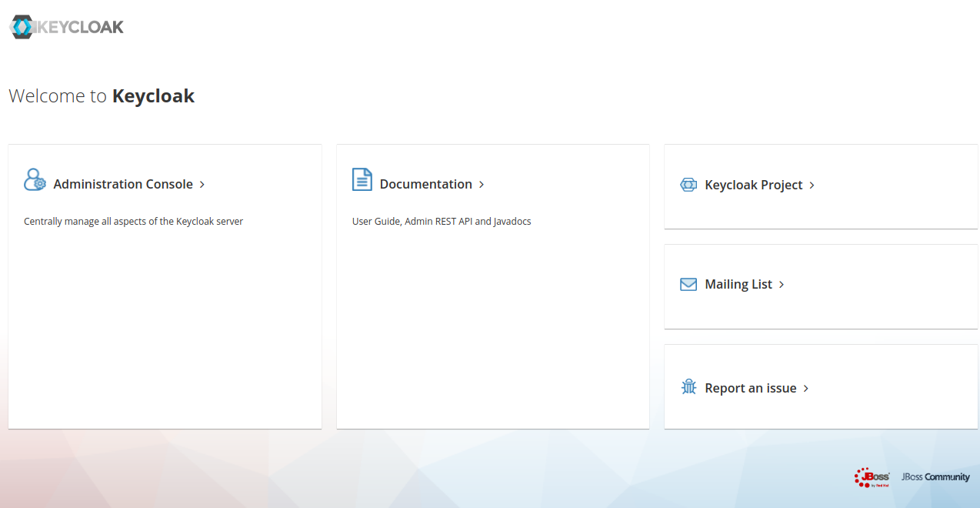
Task: Open the Mailing List link
Action: coord(738,284)
